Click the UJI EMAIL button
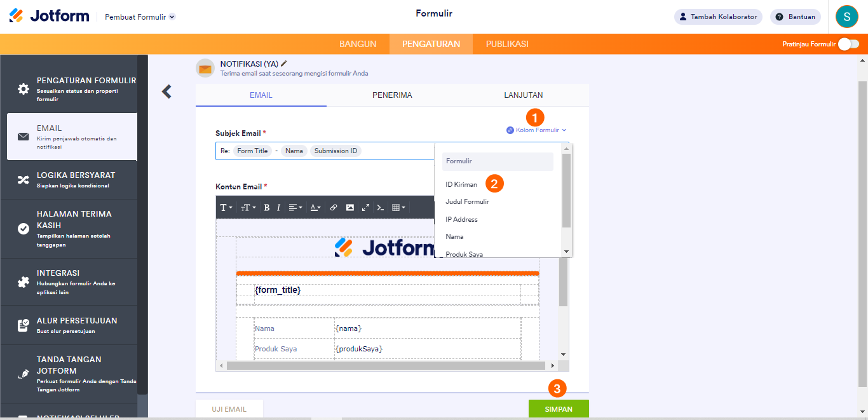The image size is (868, 420). [x=229, y=409]
